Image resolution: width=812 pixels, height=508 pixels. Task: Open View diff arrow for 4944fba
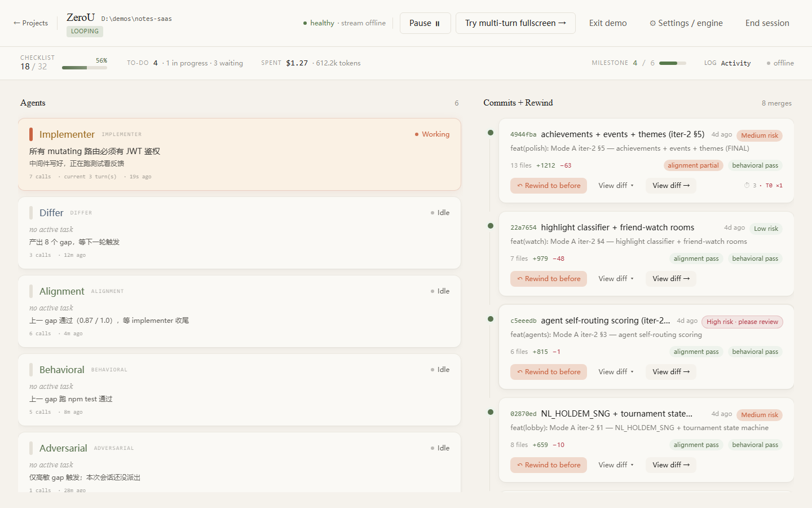coord(671,186)
